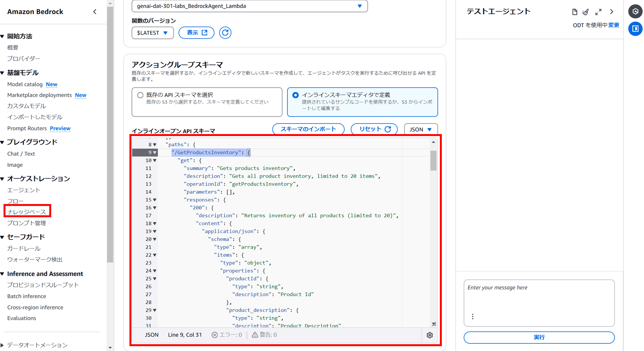Screen dimensions: 644x351
Task: Open Cross-region inference in the sidebar
Action: coord(35,307)
